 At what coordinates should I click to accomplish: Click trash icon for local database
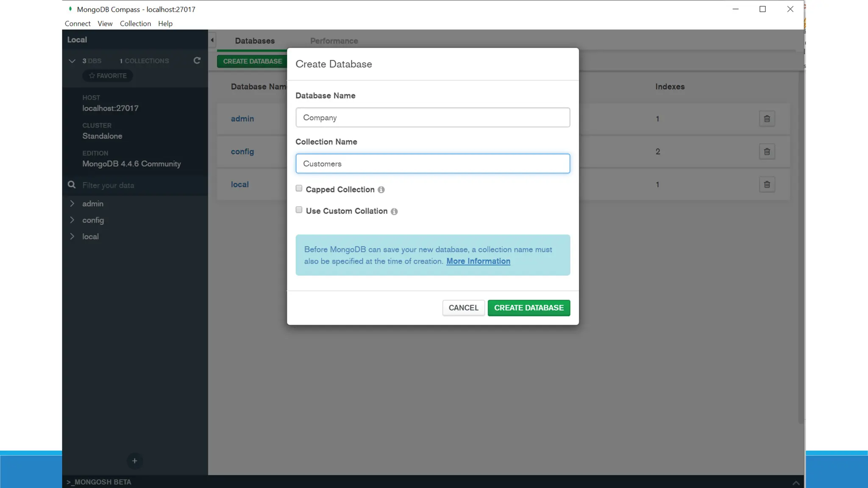pyautogui.click(x=767, y=184)
